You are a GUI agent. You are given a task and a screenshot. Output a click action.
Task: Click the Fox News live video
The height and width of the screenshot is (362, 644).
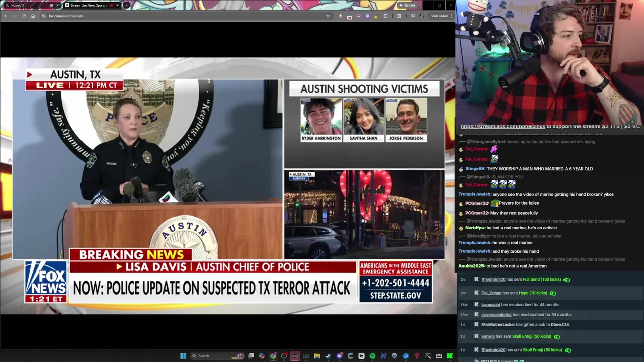[x=227, y=186]
